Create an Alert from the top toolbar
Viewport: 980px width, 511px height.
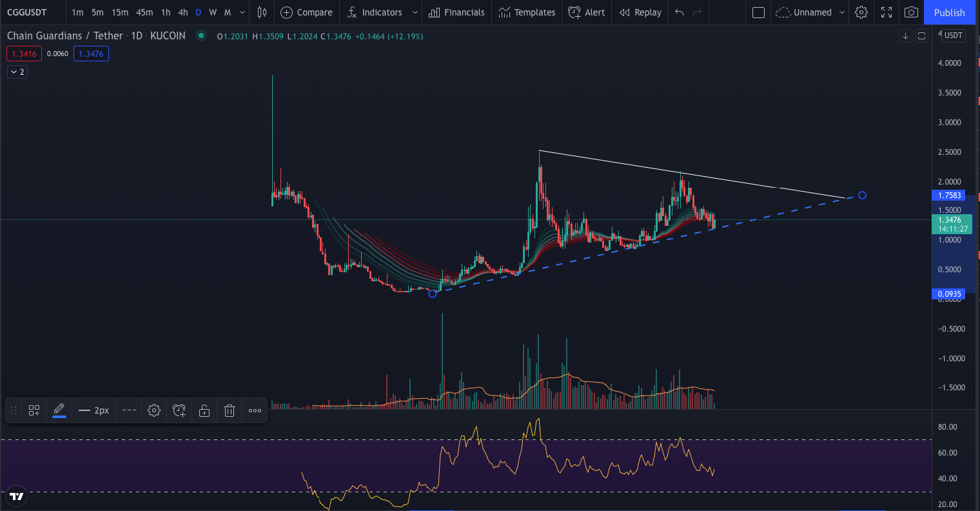tap(587, 12)
